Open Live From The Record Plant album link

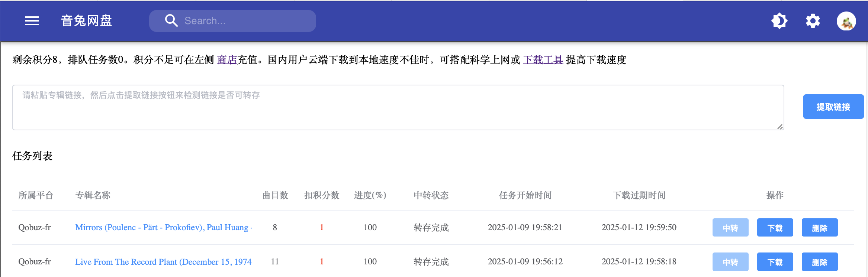coord(163,262)
